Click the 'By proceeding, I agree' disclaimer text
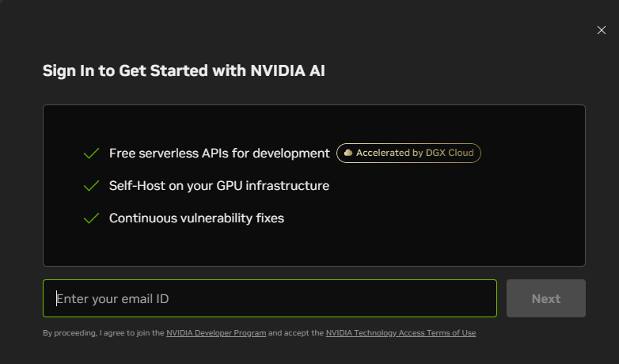The image size is (619, 364). (x=103, y=333)
